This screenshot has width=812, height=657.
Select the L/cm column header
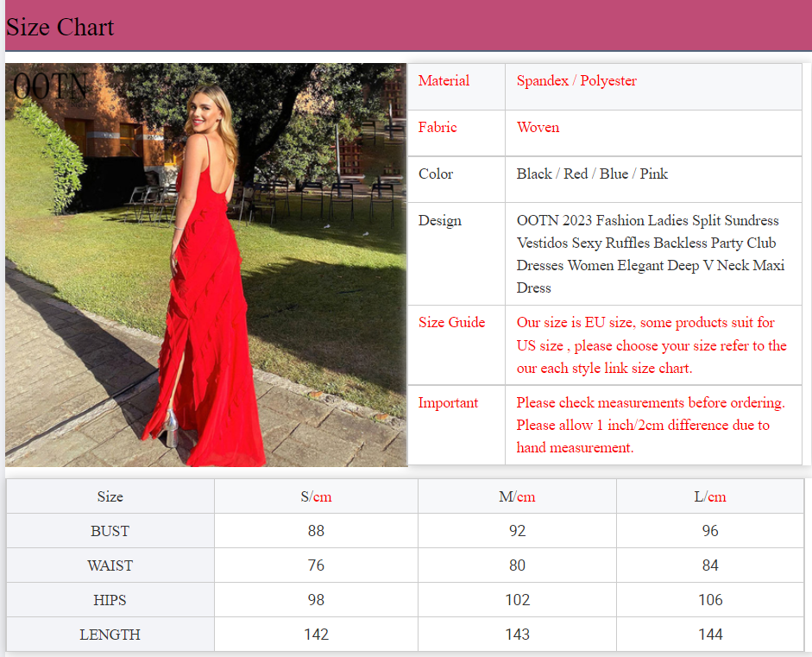pos(709,496)
